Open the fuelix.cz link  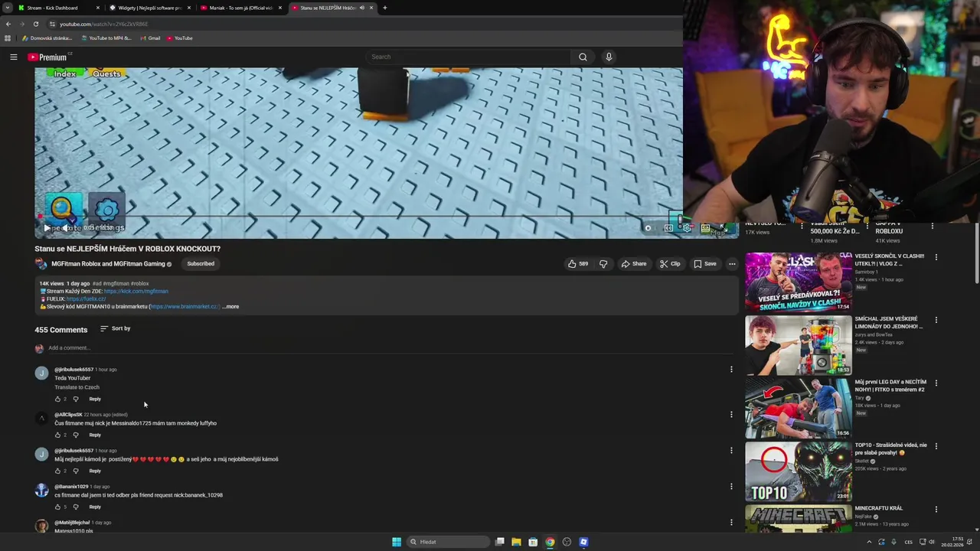86,299
